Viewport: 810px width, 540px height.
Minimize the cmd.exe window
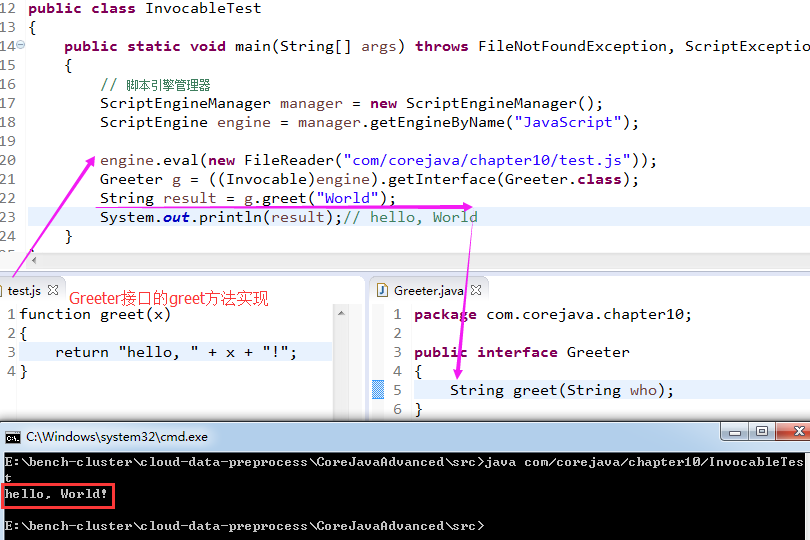[x=735, y=432]
